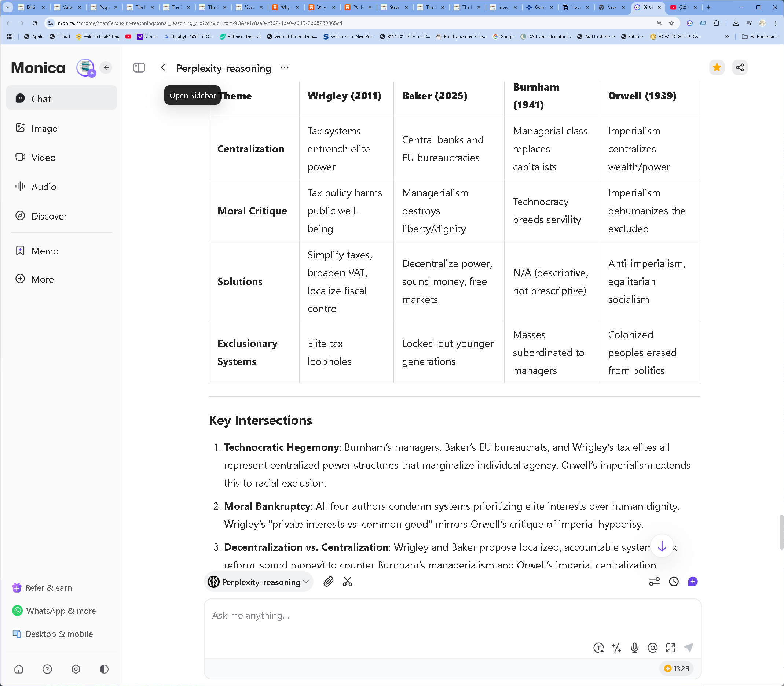This screenshot has width=784, height=686.
Task: Open the Perplexity-reasoning model dropdown
Action: tap(259, 582)
